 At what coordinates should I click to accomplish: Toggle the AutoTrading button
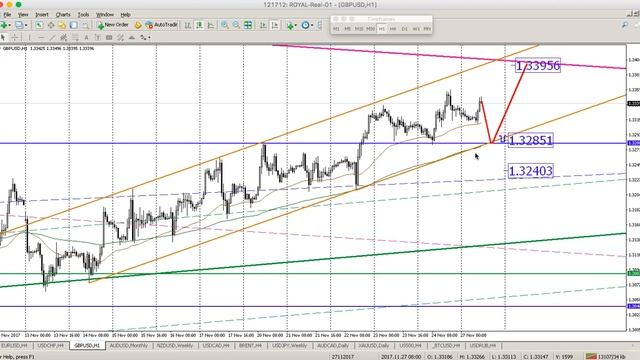point(162,25)
